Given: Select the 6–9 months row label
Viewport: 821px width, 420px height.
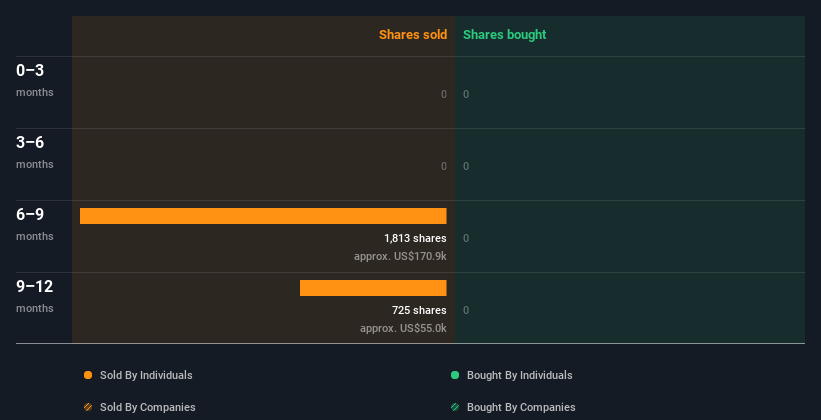Looking at the screenshot, I should click(x=35, y=224).
